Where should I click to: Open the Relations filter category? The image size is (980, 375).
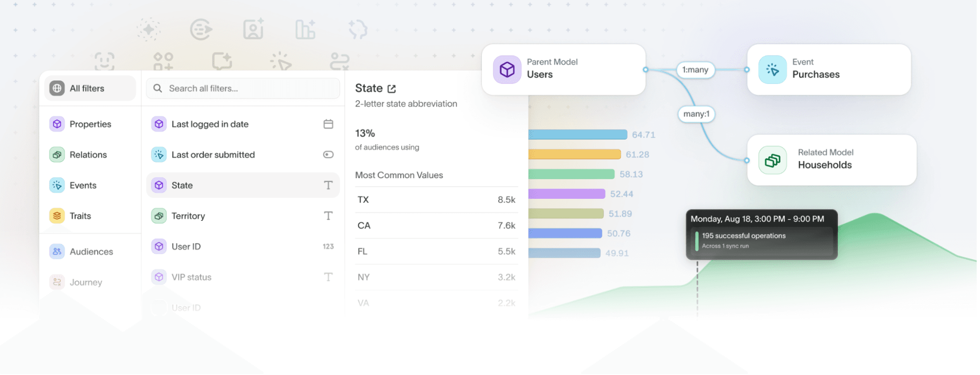point(88,155)
